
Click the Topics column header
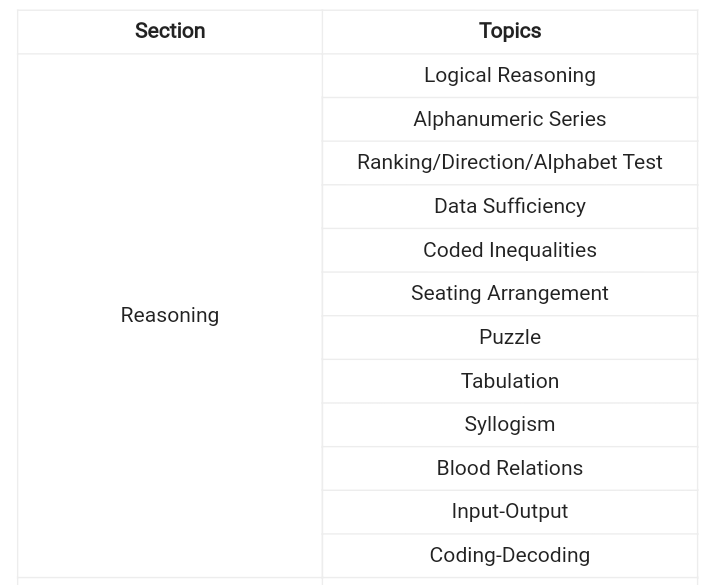[x=509, y=31]
